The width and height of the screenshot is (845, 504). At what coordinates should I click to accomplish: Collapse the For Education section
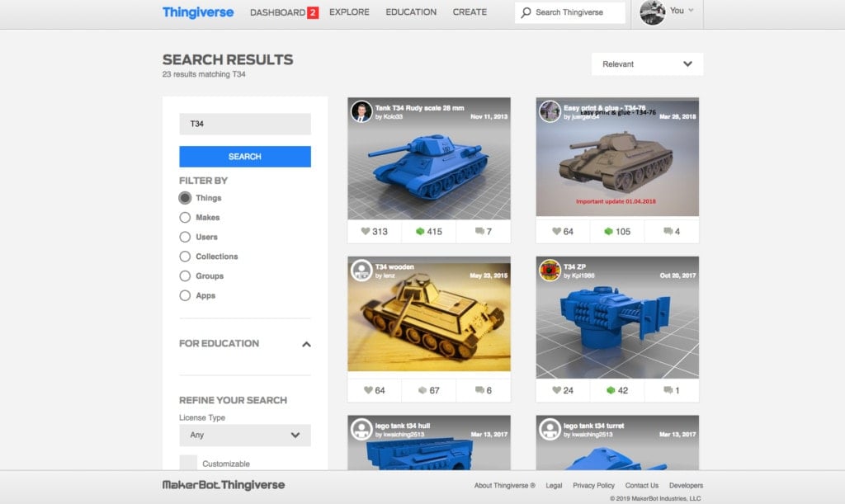pos(306,344)
